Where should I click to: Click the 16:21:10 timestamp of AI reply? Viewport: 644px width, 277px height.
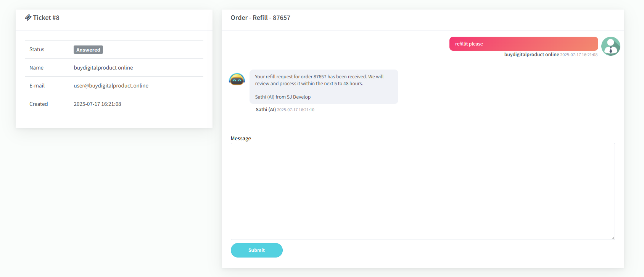tap(296, 110)
